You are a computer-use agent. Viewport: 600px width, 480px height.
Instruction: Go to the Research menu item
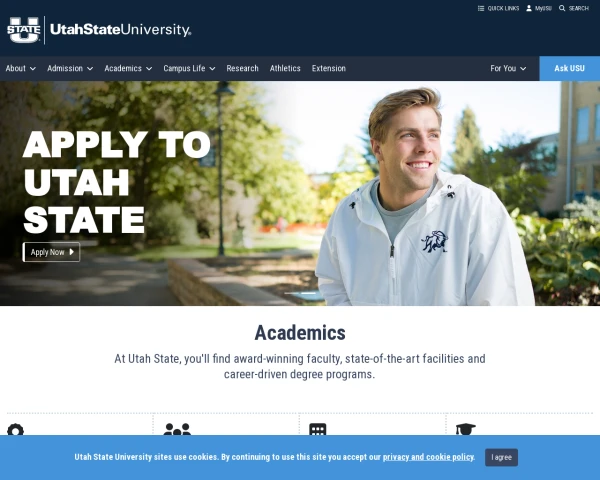(243, 68)
